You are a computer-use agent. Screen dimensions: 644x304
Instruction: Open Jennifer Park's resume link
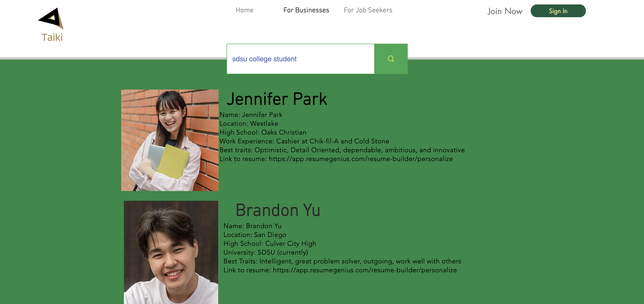361,159
